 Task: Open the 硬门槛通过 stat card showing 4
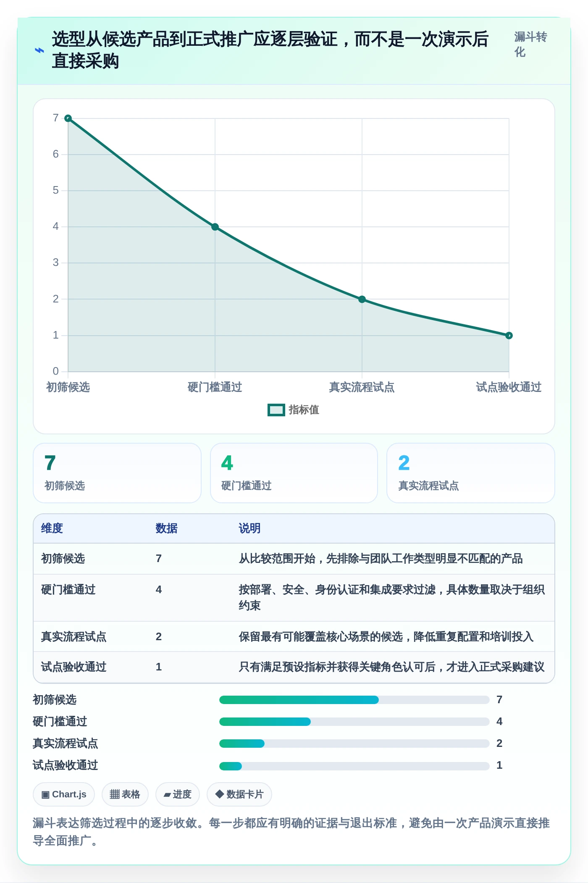(294, 473)
